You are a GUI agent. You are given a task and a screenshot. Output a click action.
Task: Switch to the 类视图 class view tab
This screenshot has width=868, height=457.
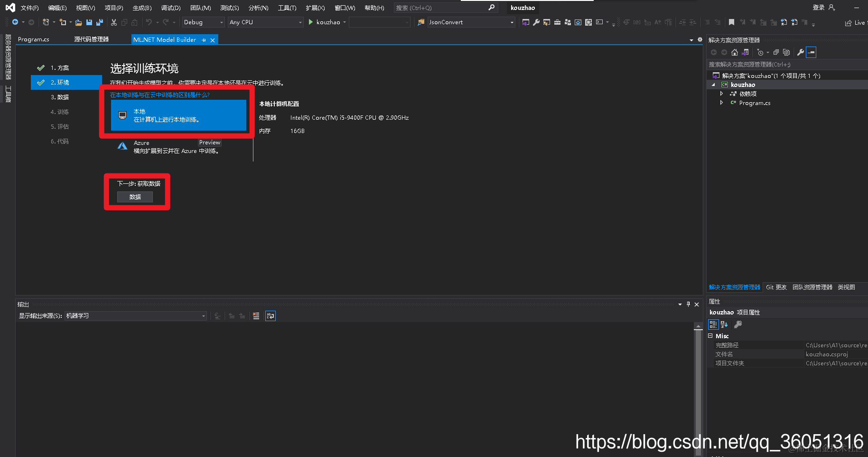tap(846, 287)
